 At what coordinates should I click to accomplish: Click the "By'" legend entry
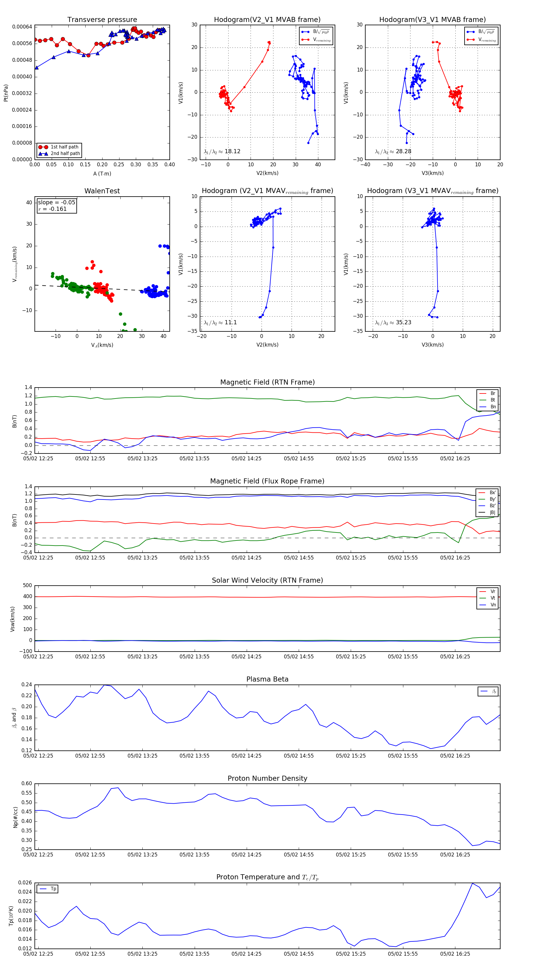487,499
